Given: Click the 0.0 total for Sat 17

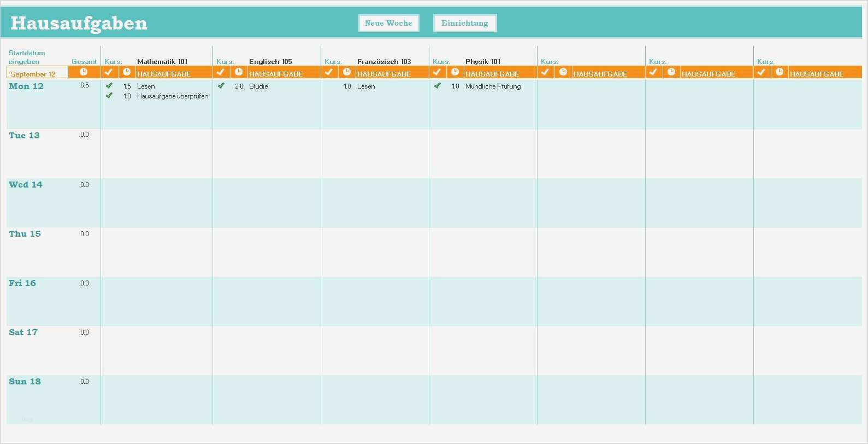Looking at the screenshot, I should (85, 332).
